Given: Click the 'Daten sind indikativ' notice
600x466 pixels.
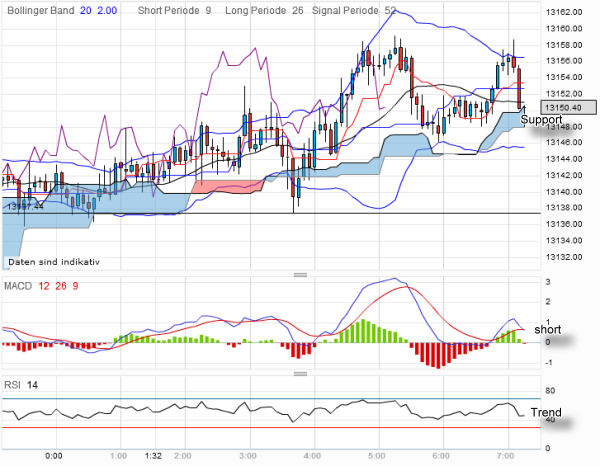Looking at the screenshot, I should (x=54, y=262).
